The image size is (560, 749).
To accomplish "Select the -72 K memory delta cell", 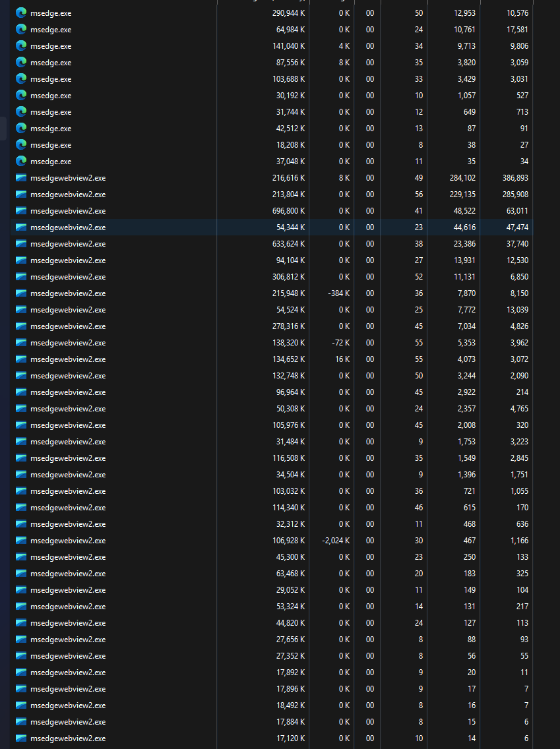I will click(x=340, y=342).
